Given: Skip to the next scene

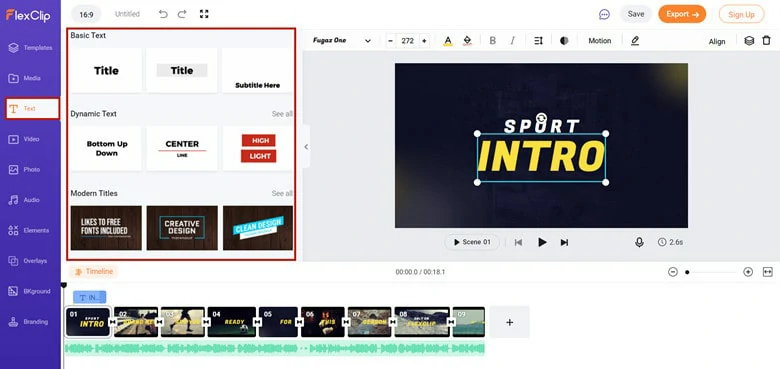Looking at the screenshot, I should (564, 242).
